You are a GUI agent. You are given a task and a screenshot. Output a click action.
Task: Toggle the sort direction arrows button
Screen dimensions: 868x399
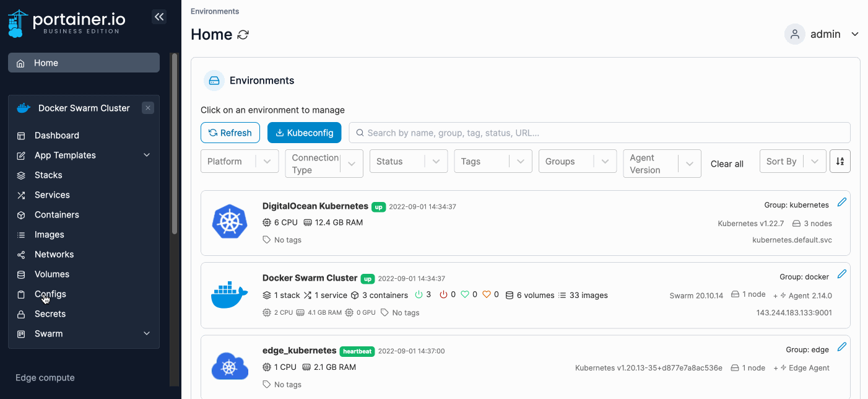click(x=840, y=161)
